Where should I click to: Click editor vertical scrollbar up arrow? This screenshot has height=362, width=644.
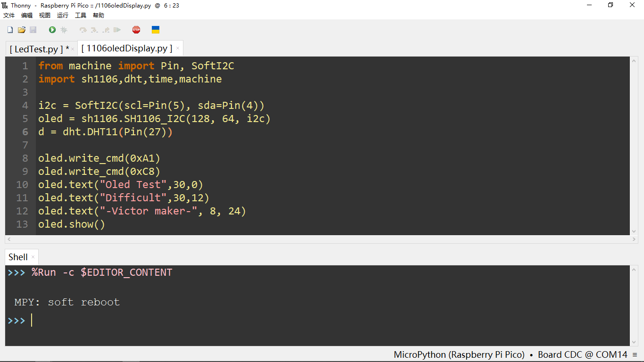click(634, 61)
